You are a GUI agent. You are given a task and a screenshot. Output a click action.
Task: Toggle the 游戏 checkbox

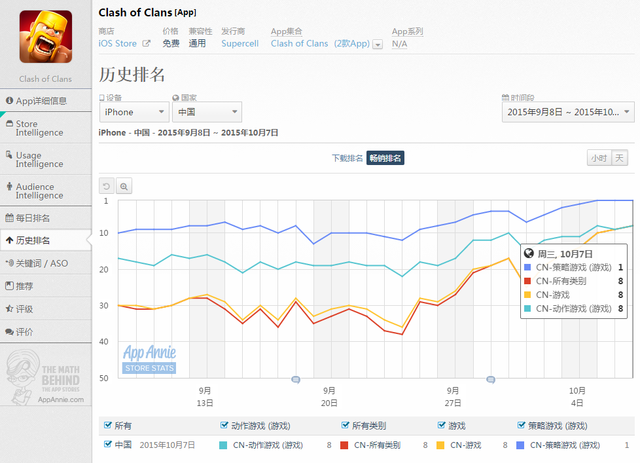coord(441,425)
